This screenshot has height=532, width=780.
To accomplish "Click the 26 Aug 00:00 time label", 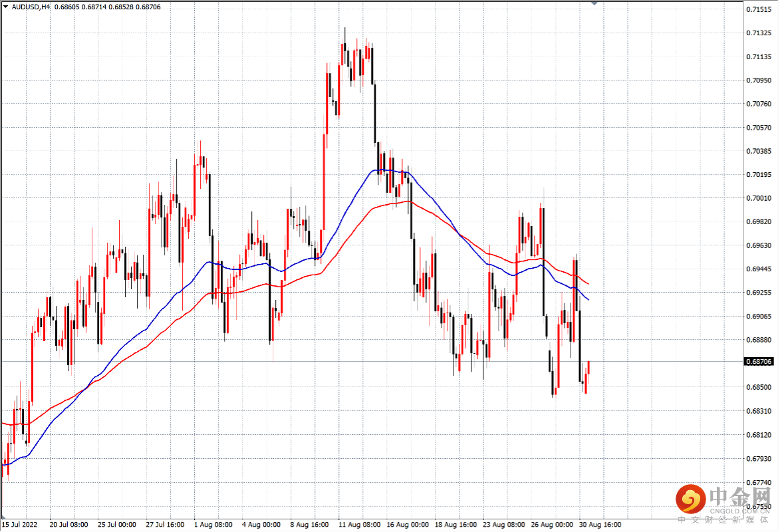I will (552, 525).
